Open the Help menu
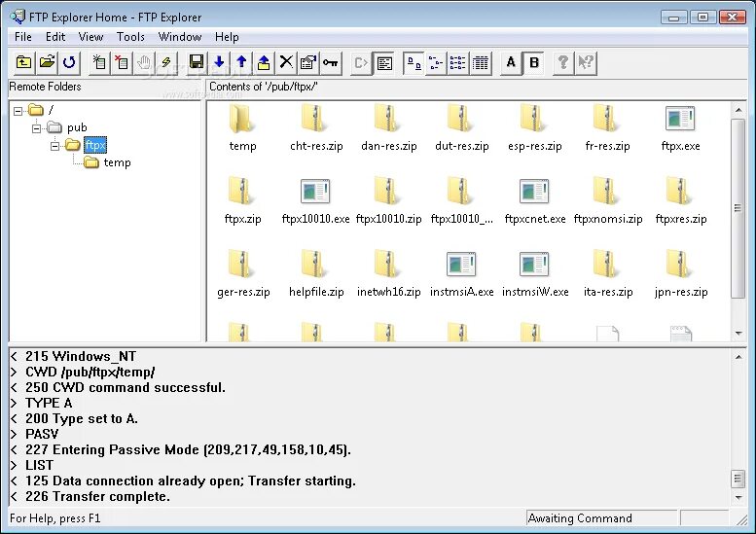 click(227, 37)
